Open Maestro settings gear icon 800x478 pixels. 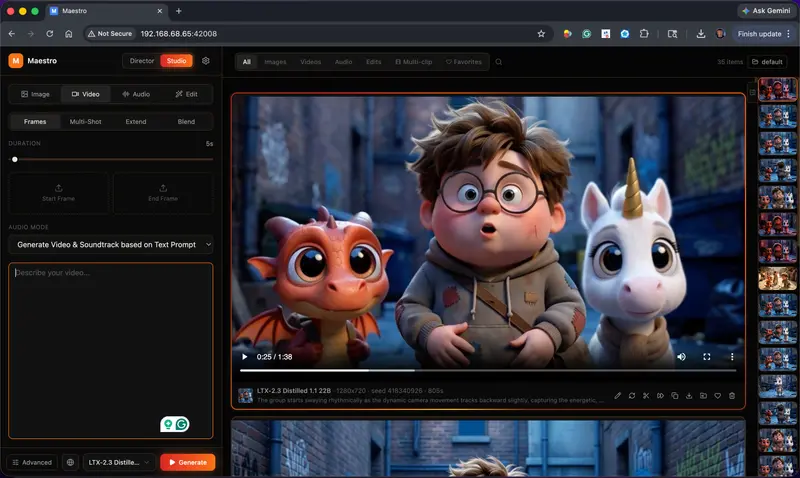pyautogui.click(x=206, y=61)
